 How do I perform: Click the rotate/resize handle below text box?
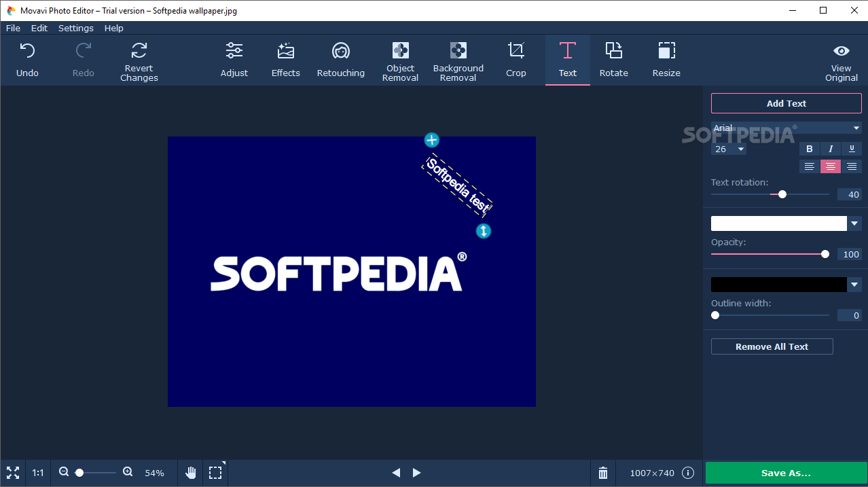483,231
